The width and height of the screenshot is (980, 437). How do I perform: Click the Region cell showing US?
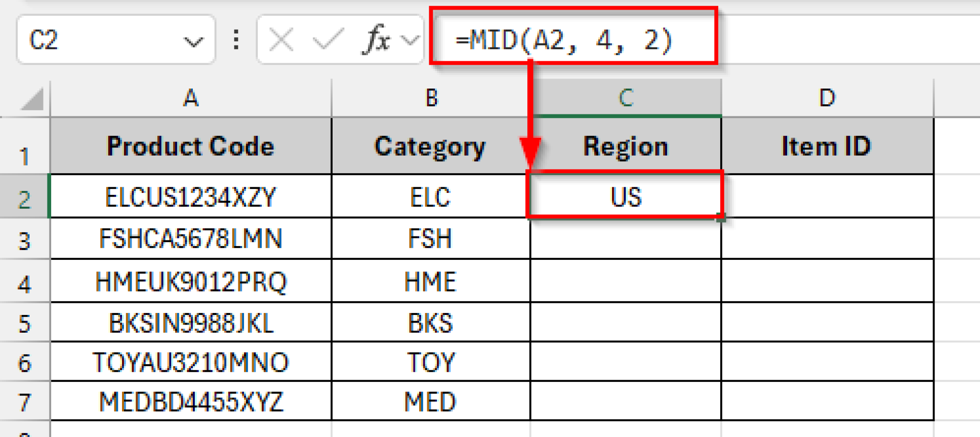click(x=625, y=196)
